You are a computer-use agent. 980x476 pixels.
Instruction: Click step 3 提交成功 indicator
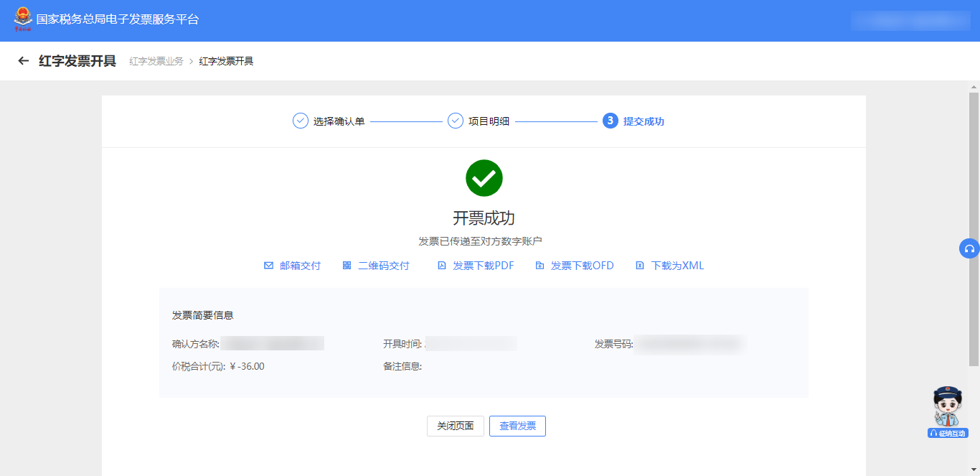click(x=634, y=121)
